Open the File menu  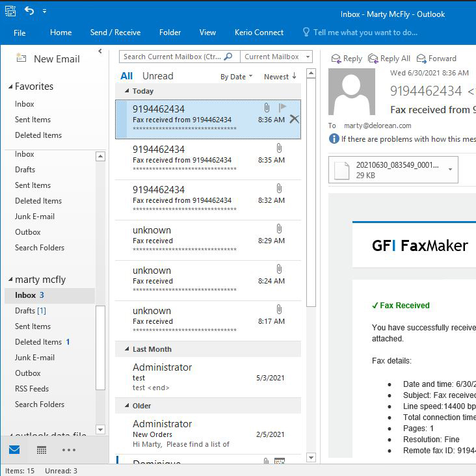pos(20,33)
